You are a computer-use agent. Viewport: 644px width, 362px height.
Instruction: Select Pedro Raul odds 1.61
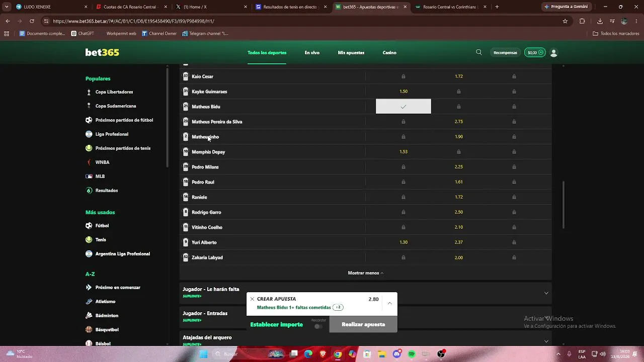coord(459,182)
